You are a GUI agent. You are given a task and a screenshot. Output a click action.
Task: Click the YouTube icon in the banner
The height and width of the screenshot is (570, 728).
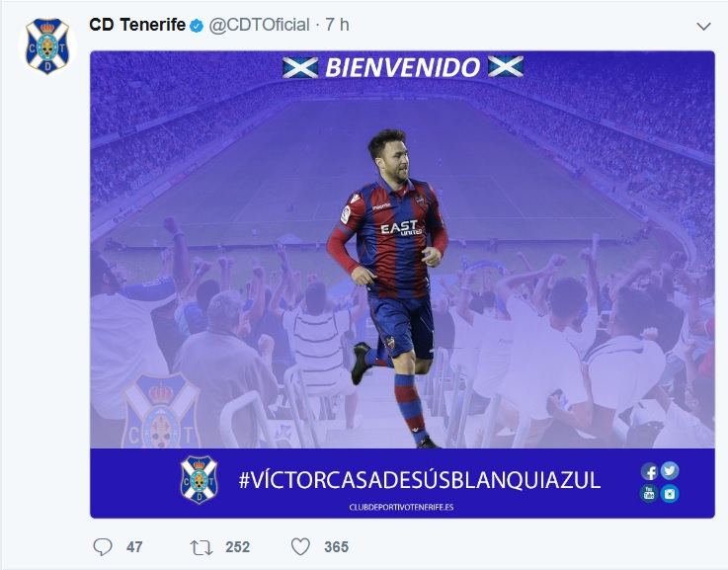[x=649, y=493]
